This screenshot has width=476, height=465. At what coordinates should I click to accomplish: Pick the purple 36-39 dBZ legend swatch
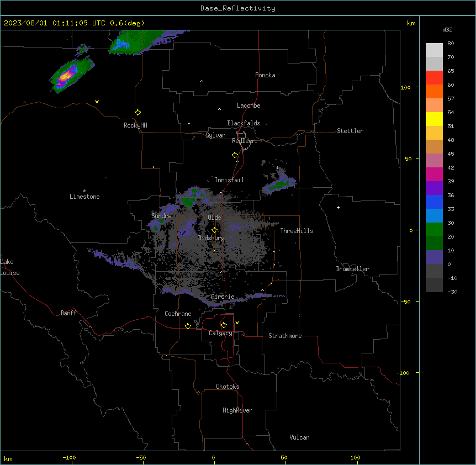(434, 188)
